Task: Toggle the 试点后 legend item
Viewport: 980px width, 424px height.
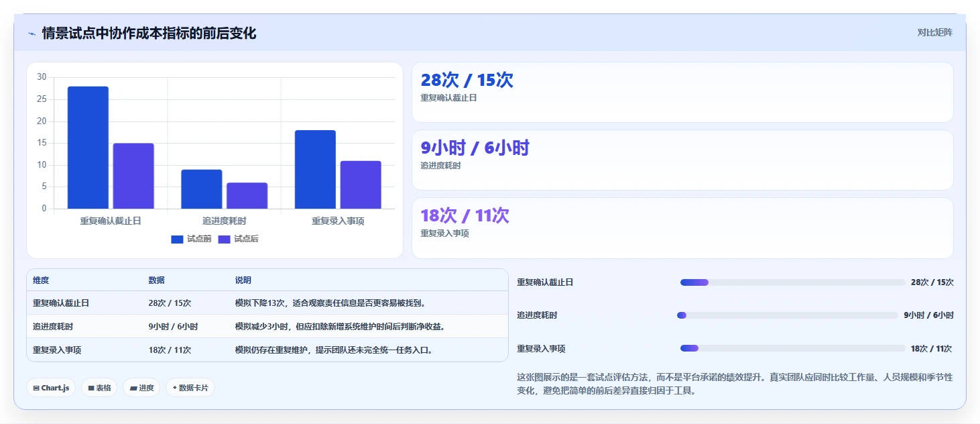Action: point(238,239)
